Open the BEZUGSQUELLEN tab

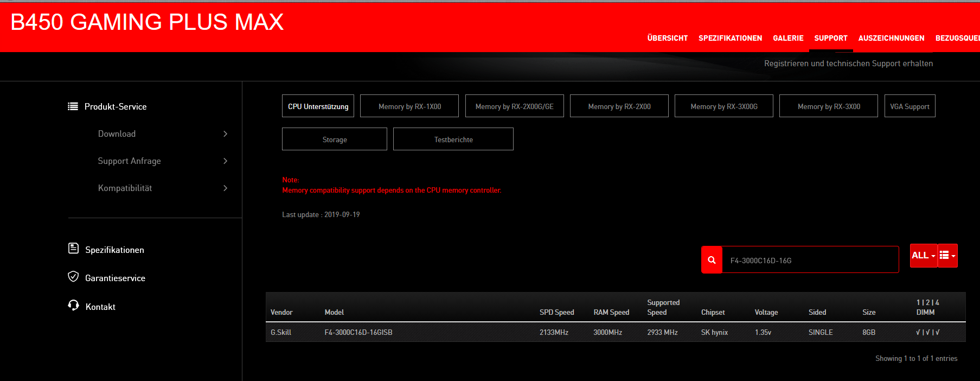tap(957, 38)
